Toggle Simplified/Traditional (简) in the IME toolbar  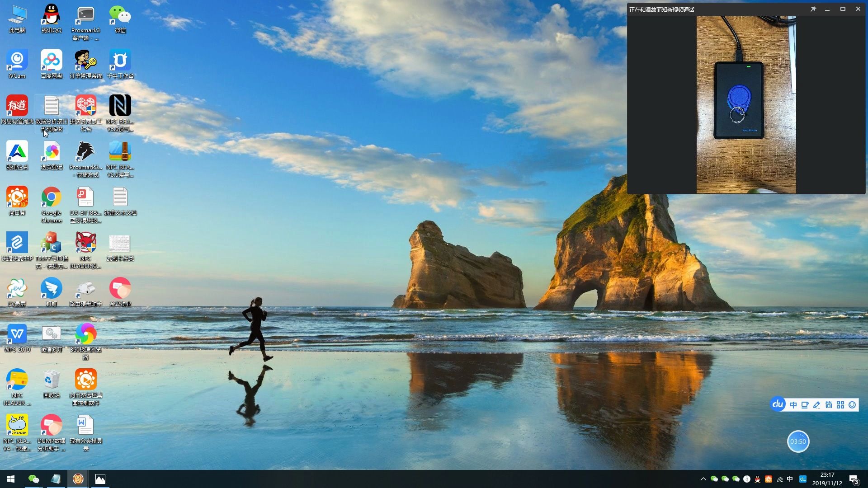[x=829, y=405]
